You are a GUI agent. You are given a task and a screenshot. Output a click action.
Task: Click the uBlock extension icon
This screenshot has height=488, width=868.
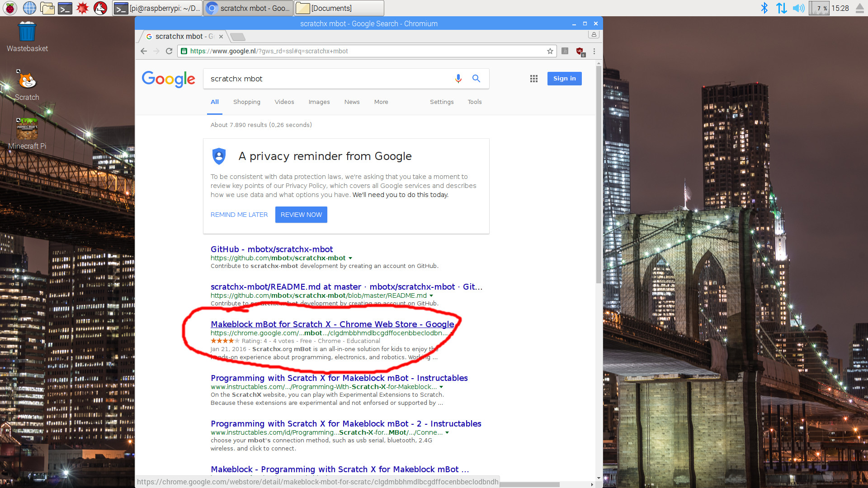pos(580,52)
